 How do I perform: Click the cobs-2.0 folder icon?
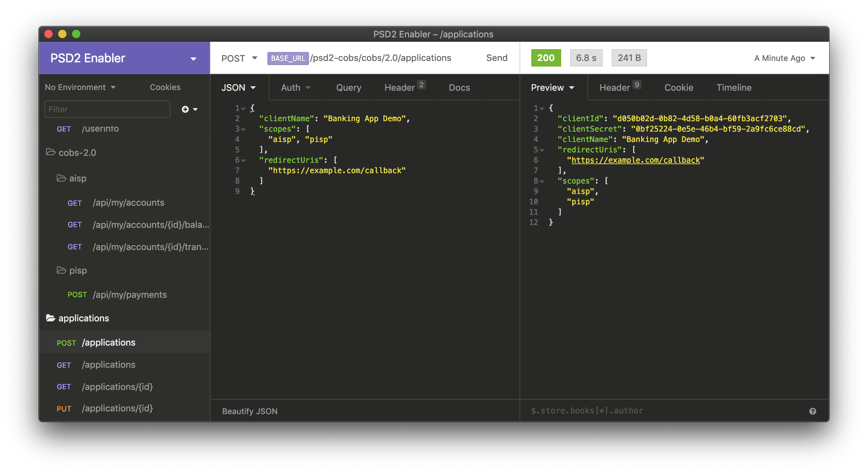tap(51, 152)
